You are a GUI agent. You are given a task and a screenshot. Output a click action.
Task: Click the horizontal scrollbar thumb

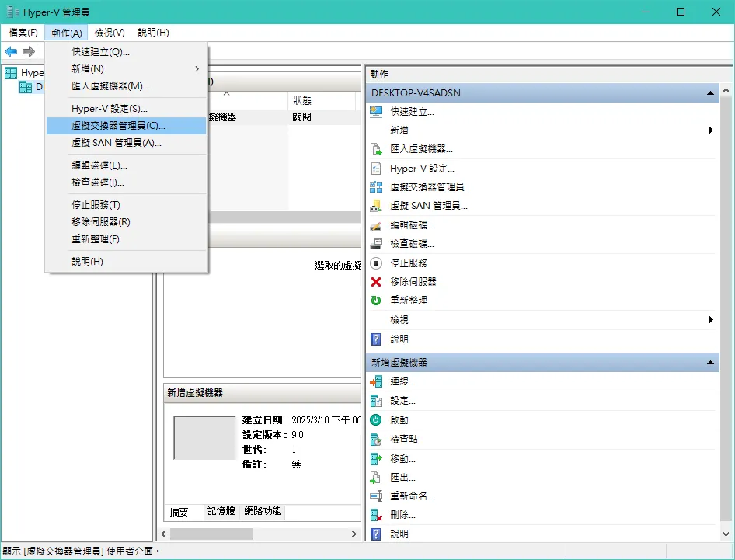pos(211,534)
